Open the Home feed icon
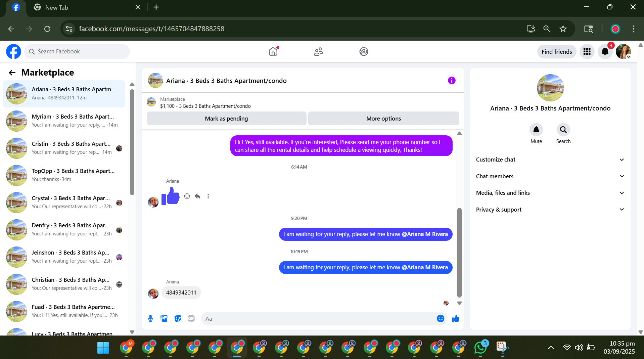Viewport: 644px width, 359px height. coord(273,51)
